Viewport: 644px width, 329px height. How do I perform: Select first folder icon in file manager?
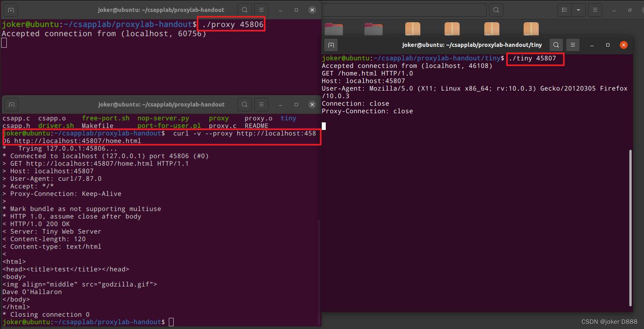334,29
